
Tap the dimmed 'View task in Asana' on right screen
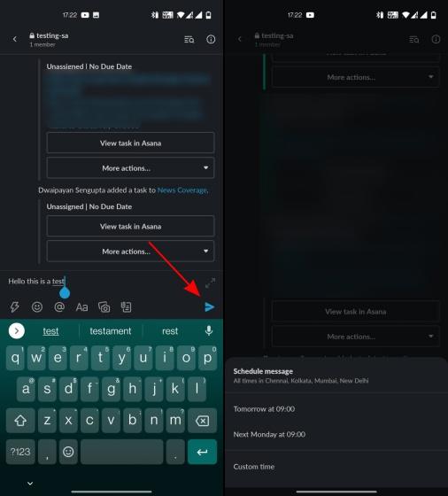[x=356, y=312]
